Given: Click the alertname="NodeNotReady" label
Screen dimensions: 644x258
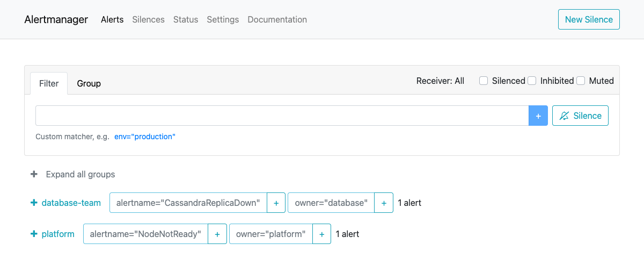Looking at the screenshot, I should click(x=145, y=234).
